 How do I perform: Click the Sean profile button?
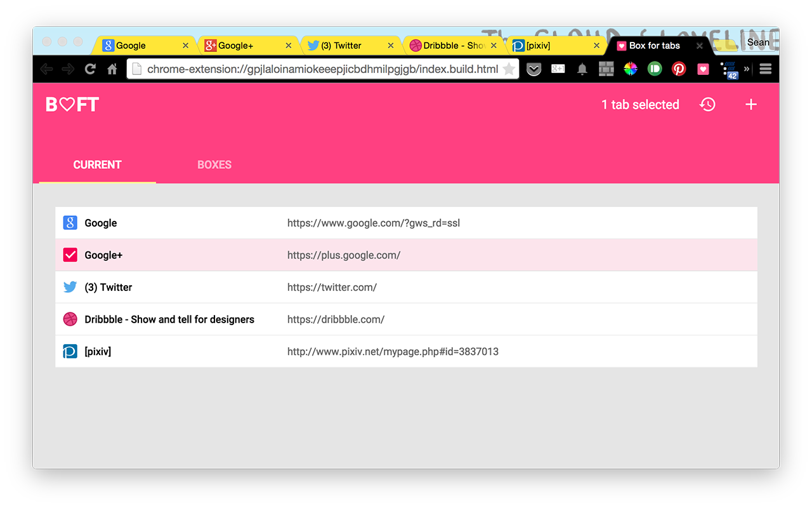[x=758, y=43]
